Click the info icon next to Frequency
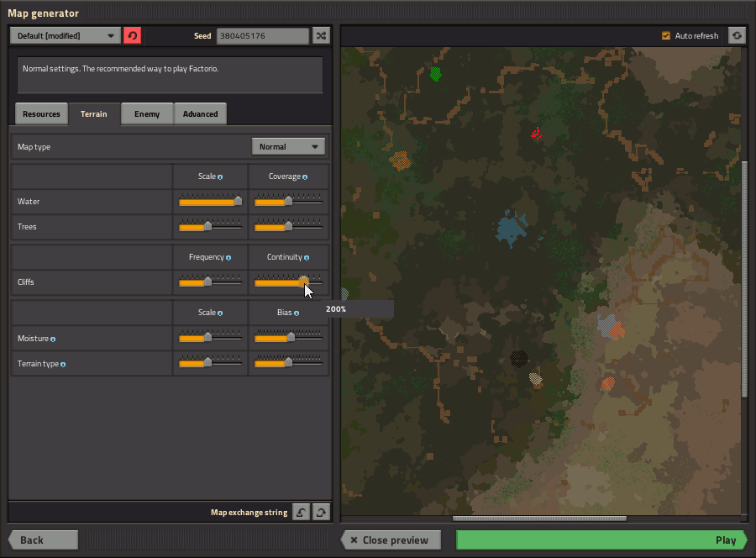 coord(228,257)
